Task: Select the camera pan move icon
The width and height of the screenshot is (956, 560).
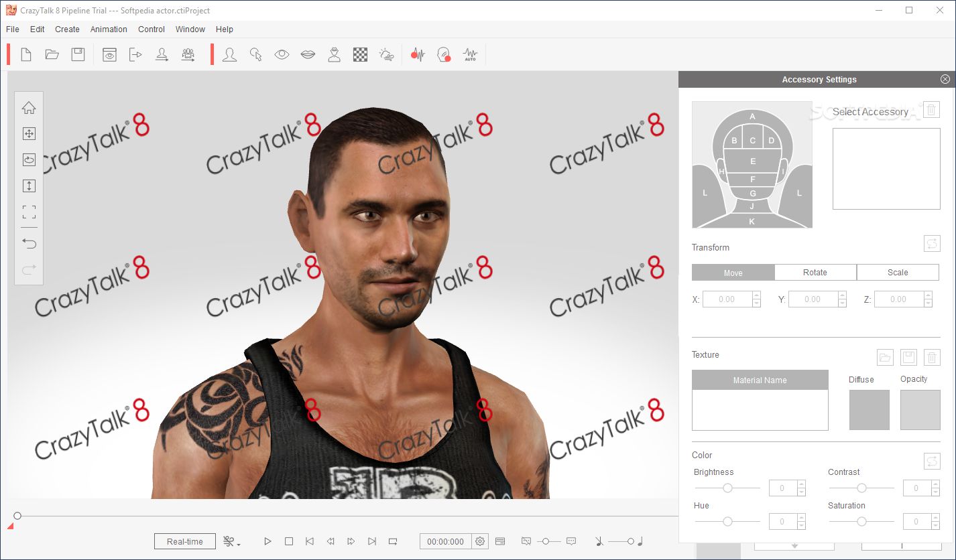Action: point(29,134)
